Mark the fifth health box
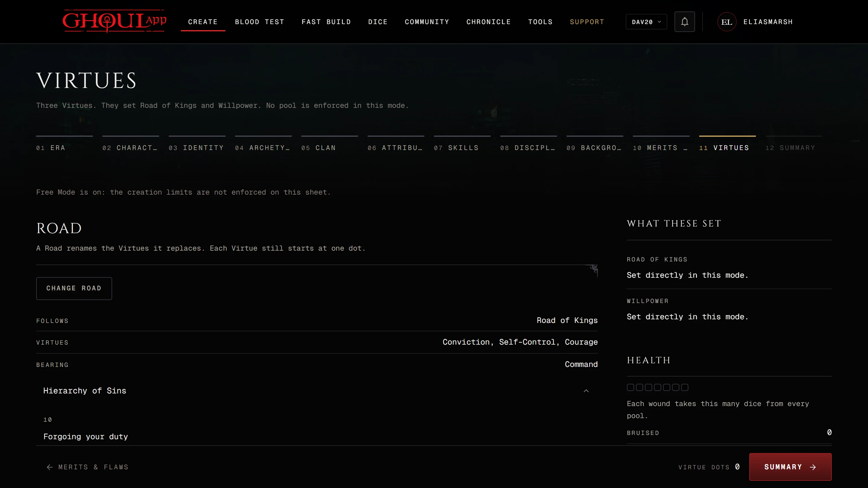 tap(666, 387)
